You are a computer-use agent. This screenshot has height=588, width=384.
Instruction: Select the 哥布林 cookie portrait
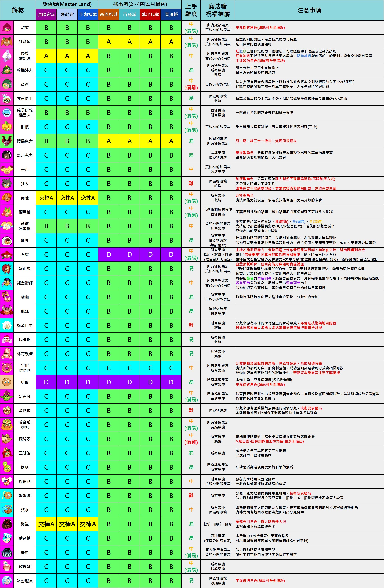7,396
